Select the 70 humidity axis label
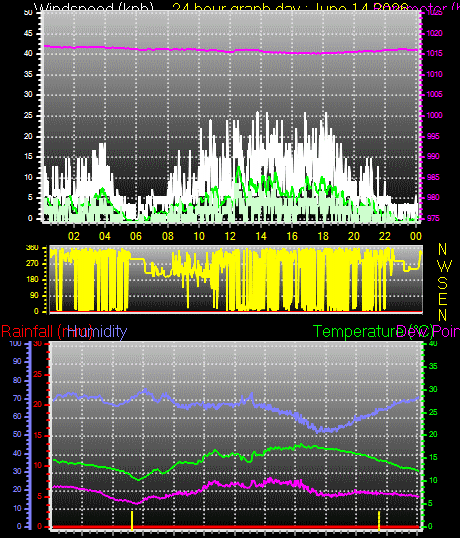Screen dimensions: 460x538 [x=17, y=399]
